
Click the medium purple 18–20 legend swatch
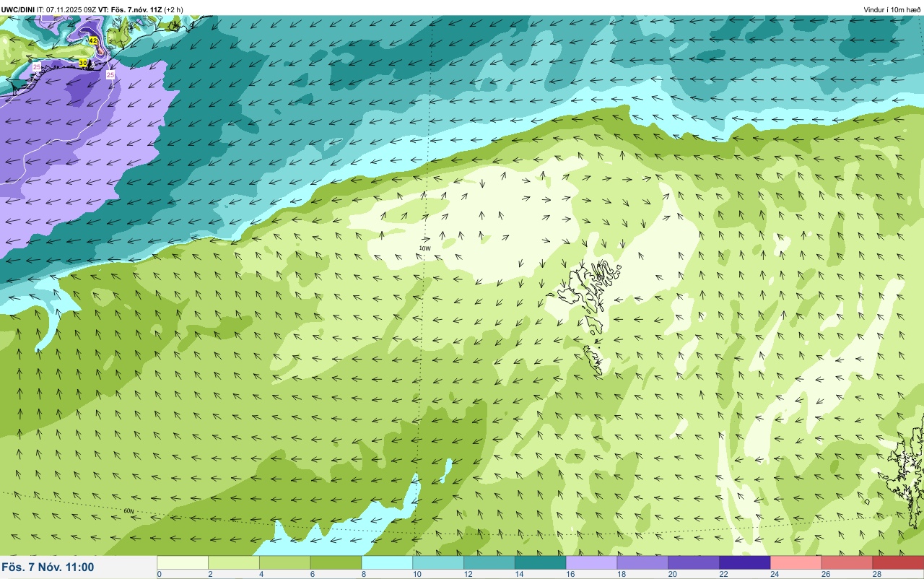pos(643,562)
